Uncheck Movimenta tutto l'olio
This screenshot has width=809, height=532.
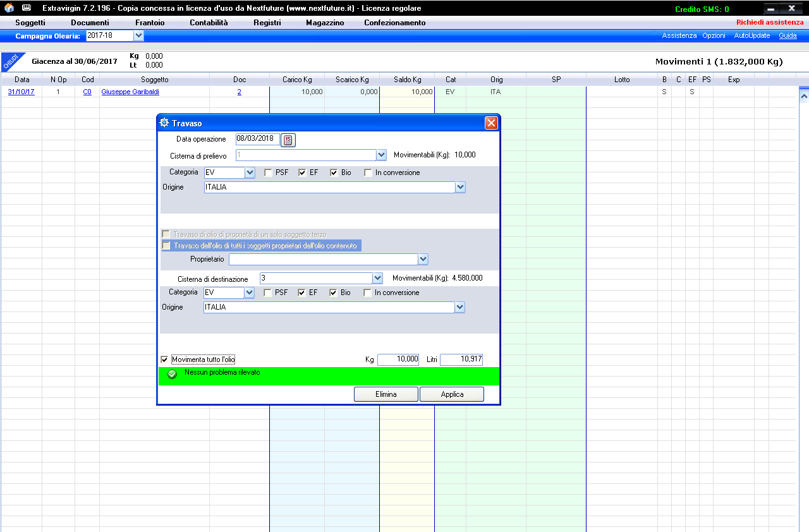pos(165,360)
